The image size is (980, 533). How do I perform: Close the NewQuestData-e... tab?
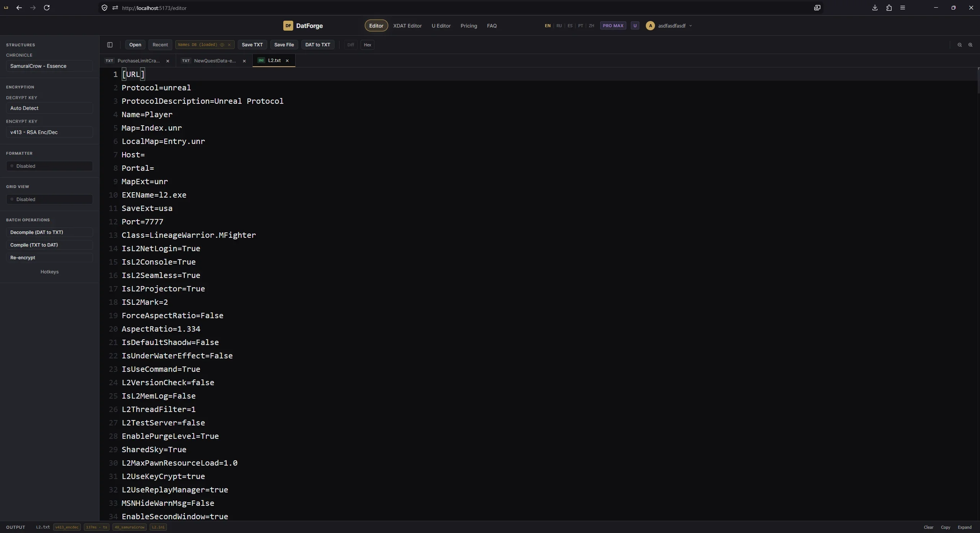pos(244,61)
